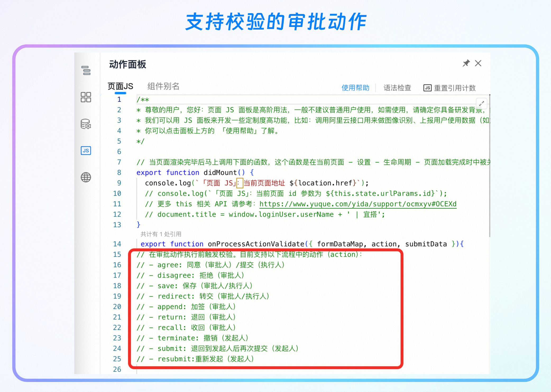
Task: Place cursor on didMount function name
Action: pyautogui.click(x=220, y=172)
